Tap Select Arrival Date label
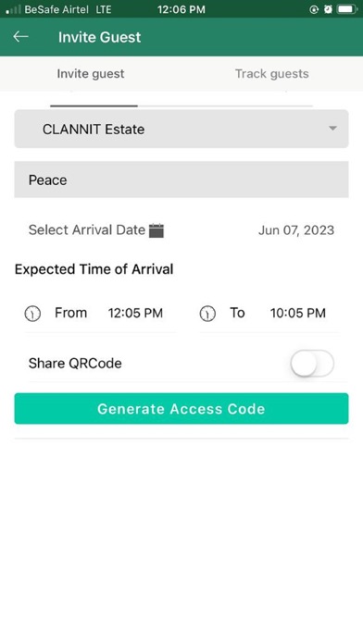 tap(87, 230)
